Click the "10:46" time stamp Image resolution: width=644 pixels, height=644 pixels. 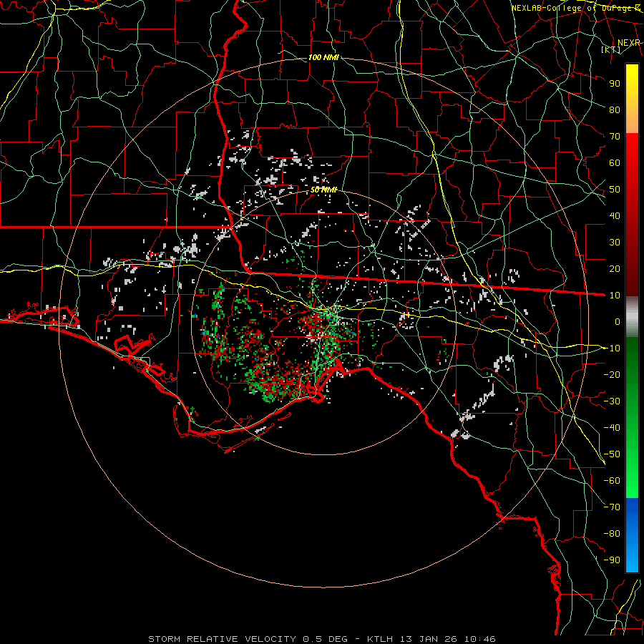481,639
